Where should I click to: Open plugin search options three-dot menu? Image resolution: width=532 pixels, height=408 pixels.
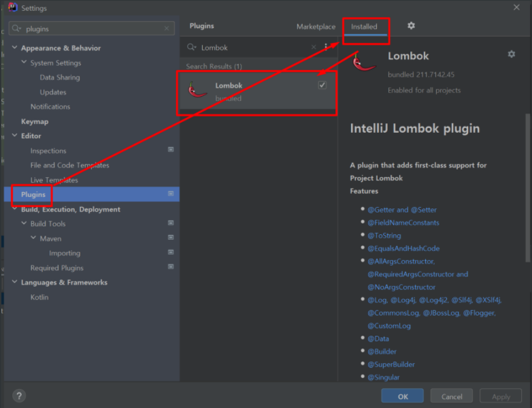coord(326,47)
